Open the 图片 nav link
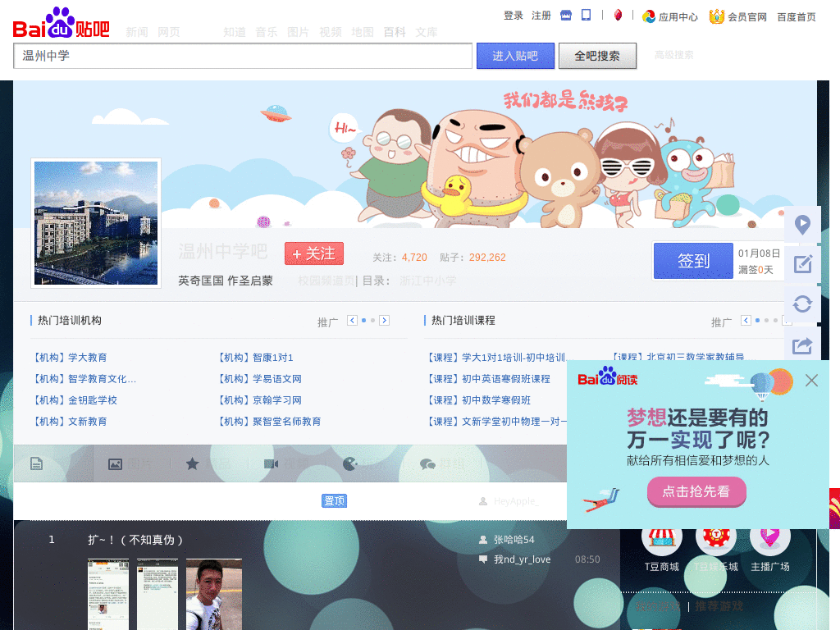The height and width of the screenshot is (630, 840). point(298,32)
